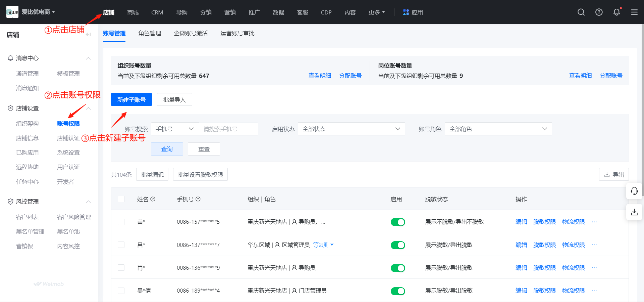The image size is (644, 302).
Task: Open the 更多 top navigation dropdown
Action: [377, 12]
